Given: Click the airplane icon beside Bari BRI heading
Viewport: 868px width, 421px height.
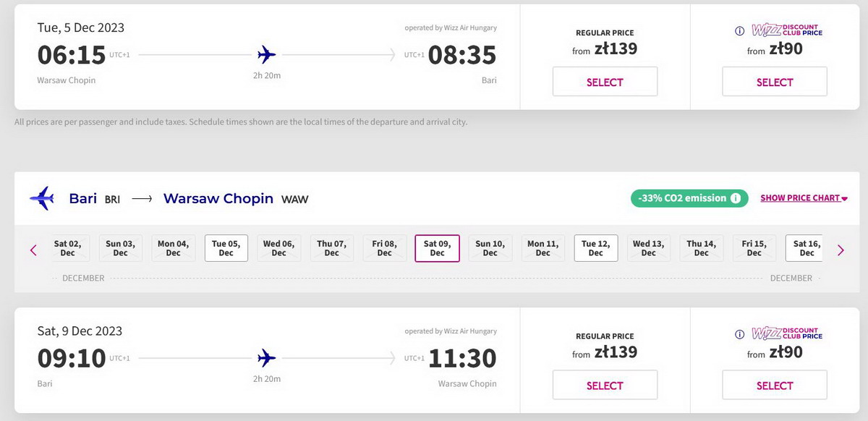Looking at the screenshot, I should (42, 198).
